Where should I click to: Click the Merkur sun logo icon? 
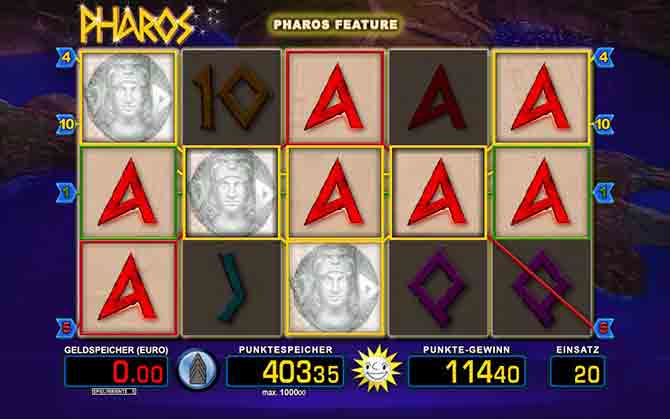coord(376,369)
